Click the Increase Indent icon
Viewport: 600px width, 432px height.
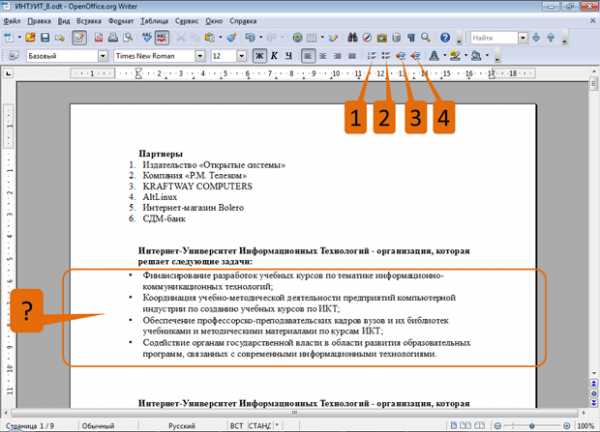coord(415,56)
